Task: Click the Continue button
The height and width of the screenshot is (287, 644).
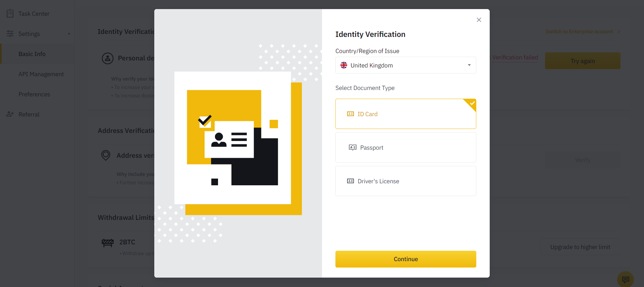Action: click(406, 259)
